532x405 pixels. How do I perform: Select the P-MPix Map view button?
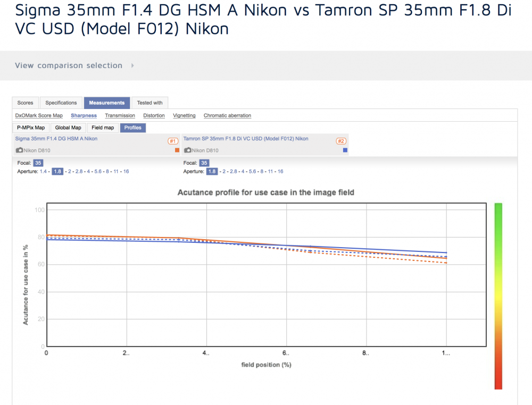tap(31, 128)
